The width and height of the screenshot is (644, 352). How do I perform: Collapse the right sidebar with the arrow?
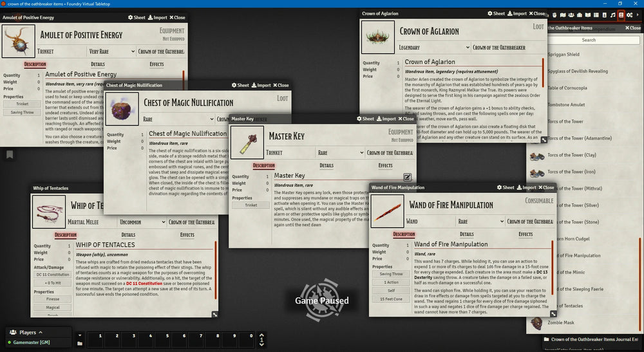(x=638, y=15)
